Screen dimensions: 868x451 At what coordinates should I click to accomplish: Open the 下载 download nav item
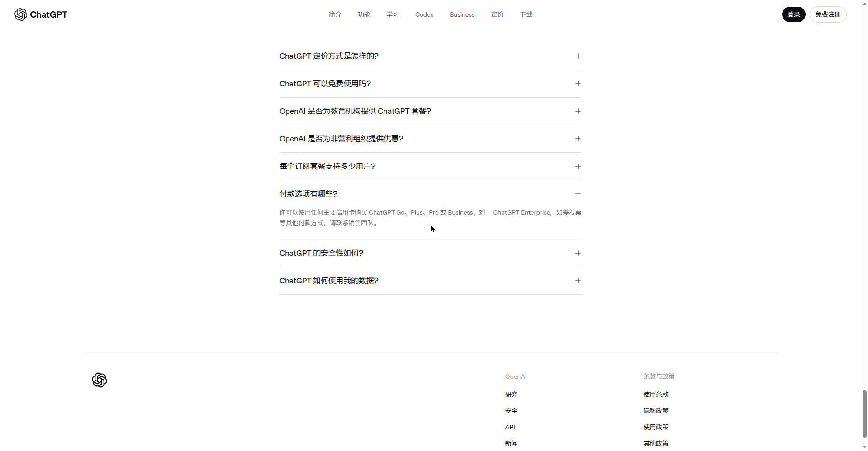tap(526, 14)
